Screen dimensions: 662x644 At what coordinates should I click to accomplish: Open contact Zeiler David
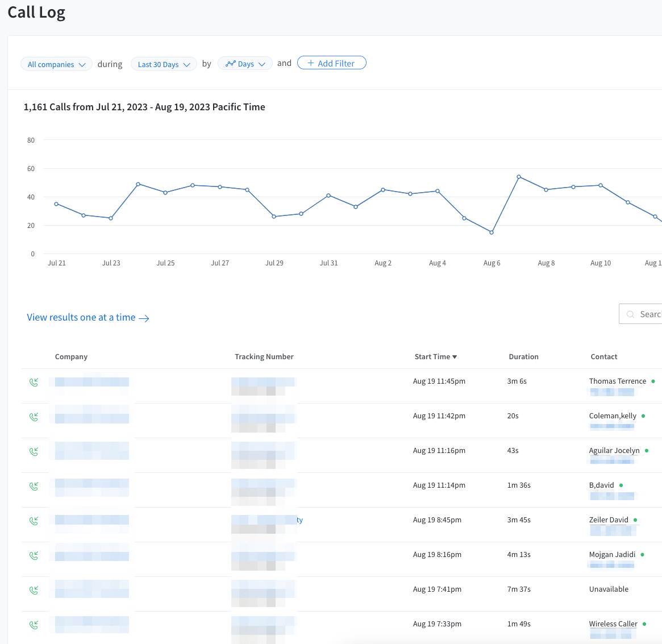click(x=609, y=520)
